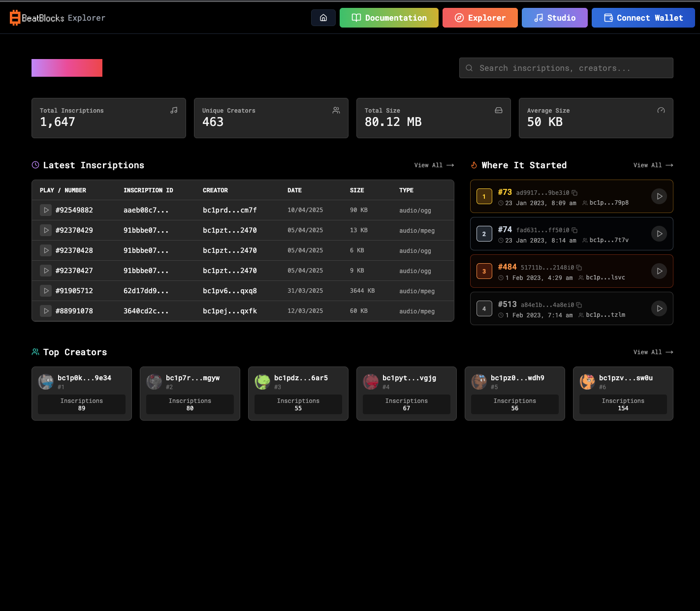Click inscription ID aaeb08c7...
Screen dimensions: 700x611
[146, 210]
